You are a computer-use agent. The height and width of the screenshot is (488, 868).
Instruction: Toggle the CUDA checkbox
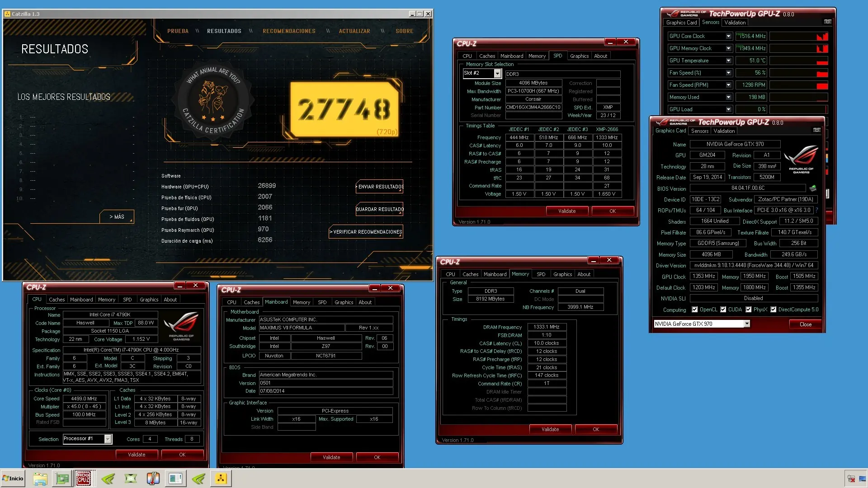[723, 310]
